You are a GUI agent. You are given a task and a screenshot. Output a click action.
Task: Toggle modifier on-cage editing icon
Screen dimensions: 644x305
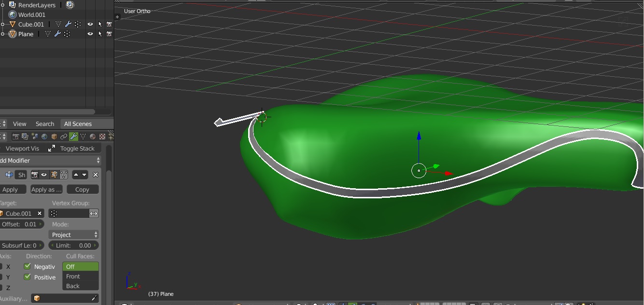tap(63, 175)
